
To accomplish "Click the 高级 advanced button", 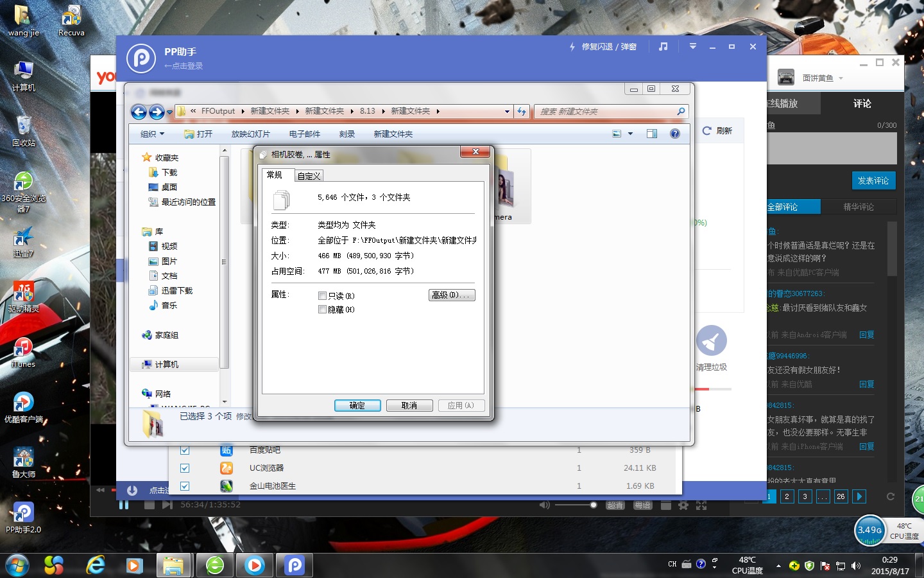I will pos(451,295).
